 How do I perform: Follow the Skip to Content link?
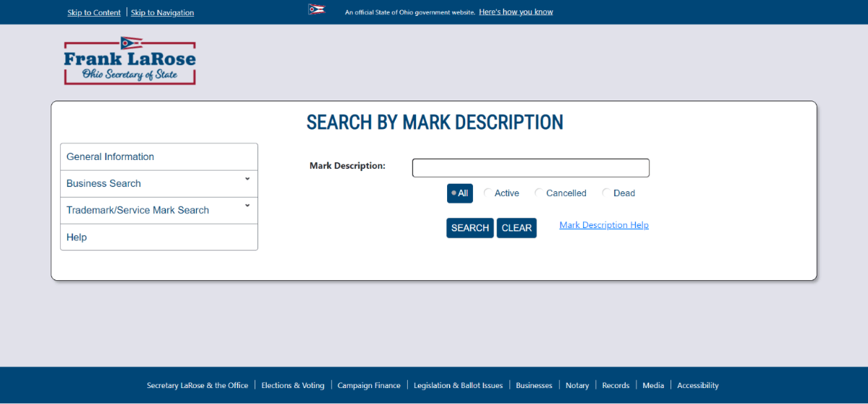click(x=94, y=12)
